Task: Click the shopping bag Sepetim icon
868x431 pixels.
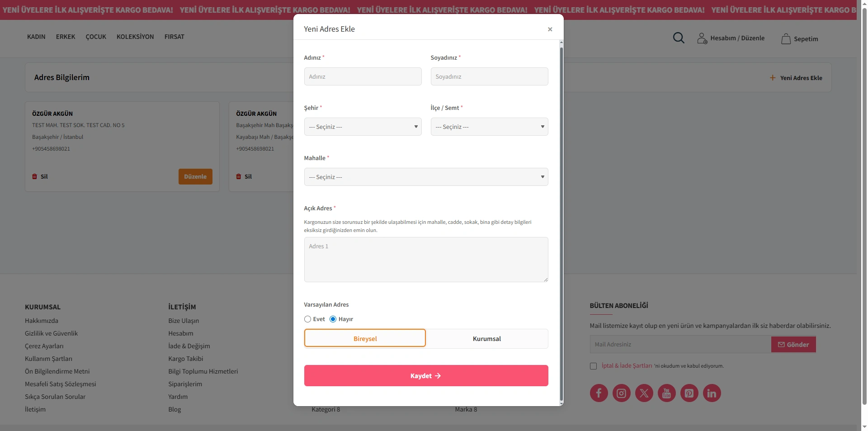Action: click(x=786, y=39)
